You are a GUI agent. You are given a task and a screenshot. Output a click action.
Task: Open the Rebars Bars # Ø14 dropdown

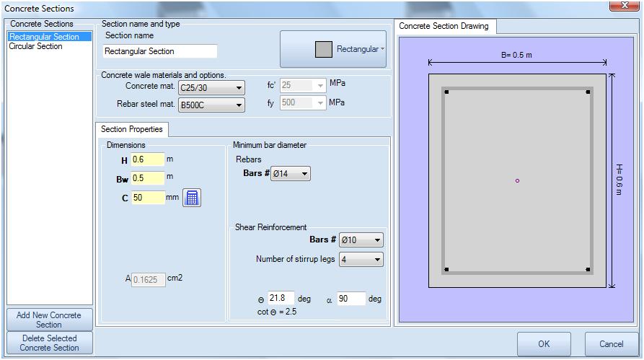291,173
